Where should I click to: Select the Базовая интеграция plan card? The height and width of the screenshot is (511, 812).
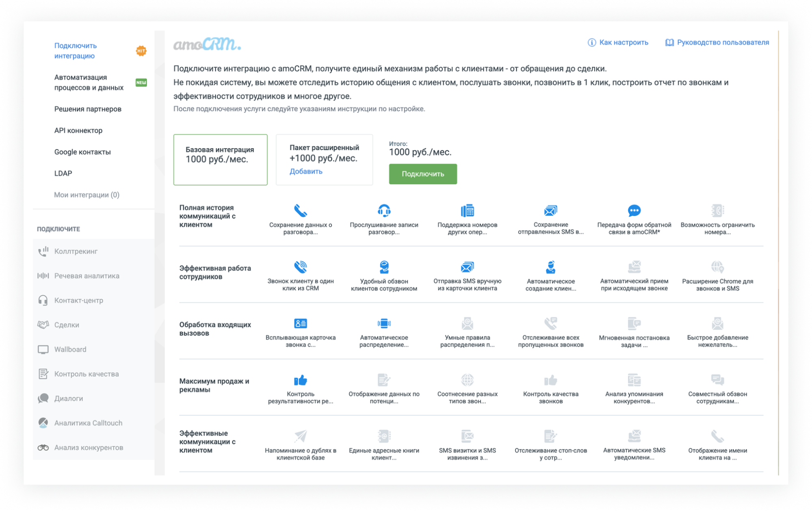pyautogui.click(x=220, y=160)
